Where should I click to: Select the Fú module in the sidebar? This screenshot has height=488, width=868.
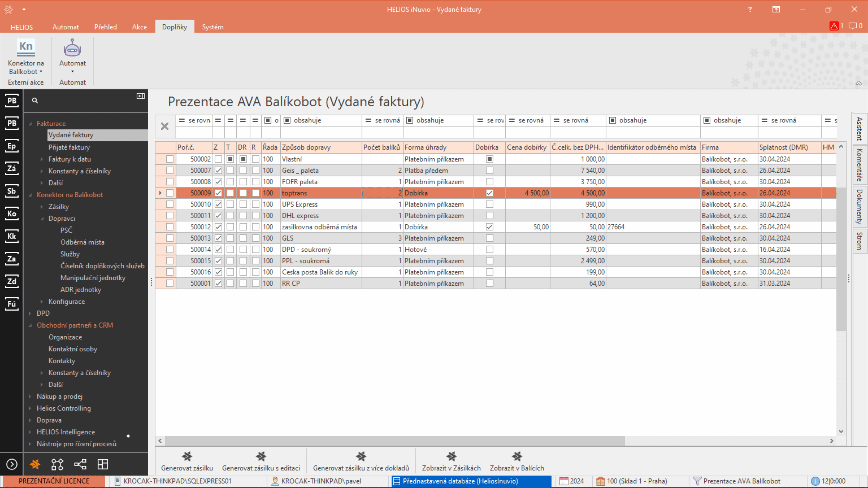tap(12, 304)
